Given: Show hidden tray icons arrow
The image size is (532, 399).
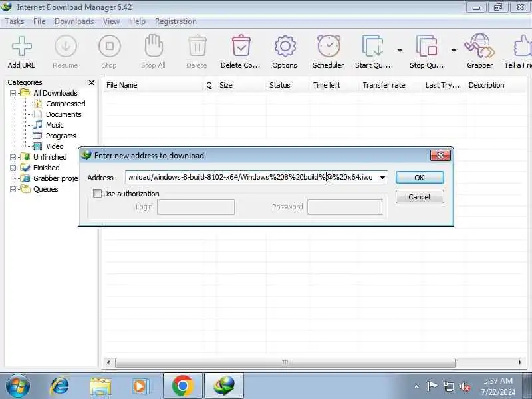Looking at the screenshot, I should coord(417,386).
